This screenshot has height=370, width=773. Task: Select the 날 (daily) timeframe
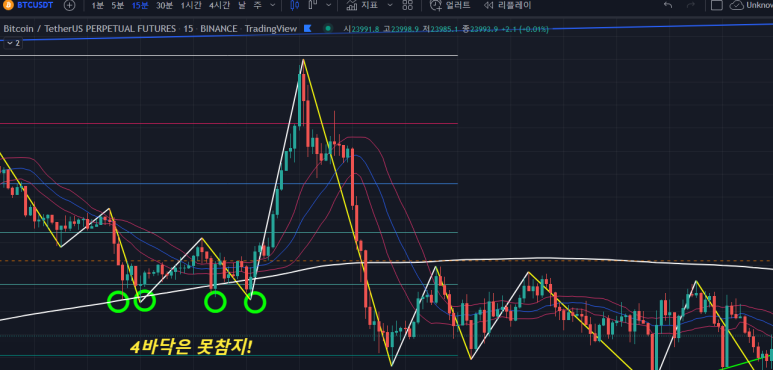pyautogui.click(x=242, y=5)
